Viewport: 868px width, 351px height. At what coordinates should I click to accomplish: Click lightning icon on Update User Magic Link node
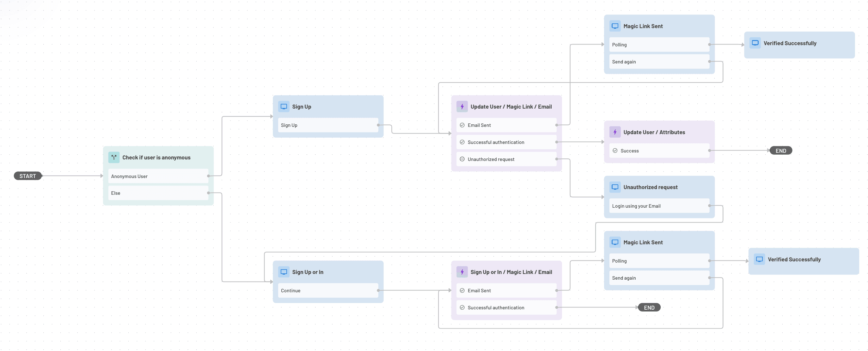(462, 106)
